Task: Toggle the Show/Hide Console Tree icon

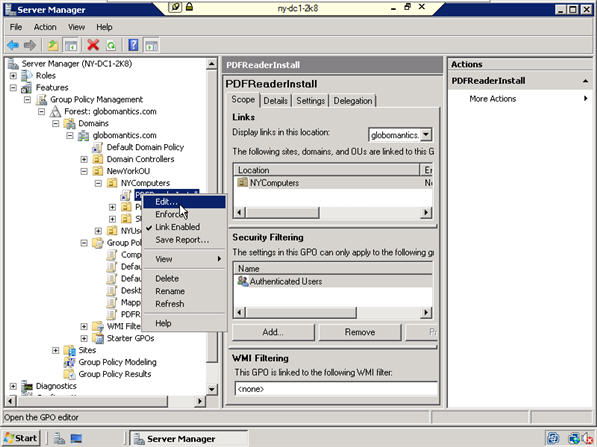Action: [71, 46]
